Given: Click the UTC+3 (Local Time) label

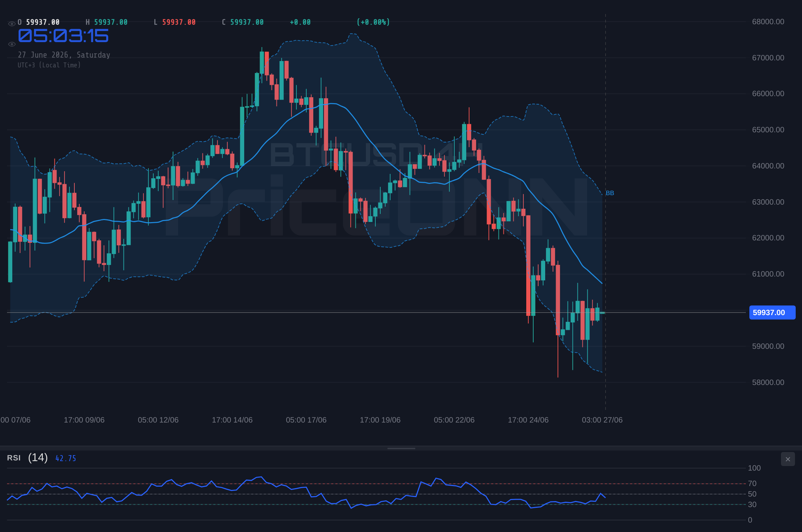Looking at the screenshot, I should click(49, 65).
